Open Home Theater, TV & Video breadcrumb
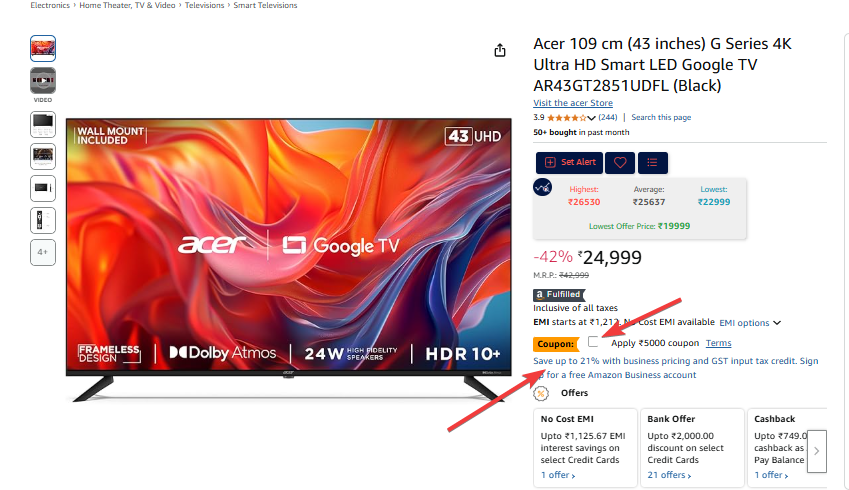This screenshot has height=490, width=849. 127,5
